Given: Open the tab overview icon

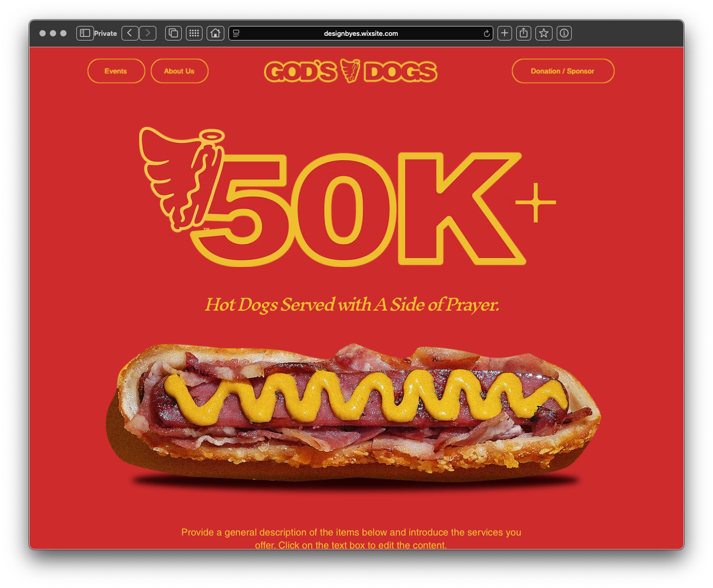Looking at the screenshot, I should coord(173,33).
